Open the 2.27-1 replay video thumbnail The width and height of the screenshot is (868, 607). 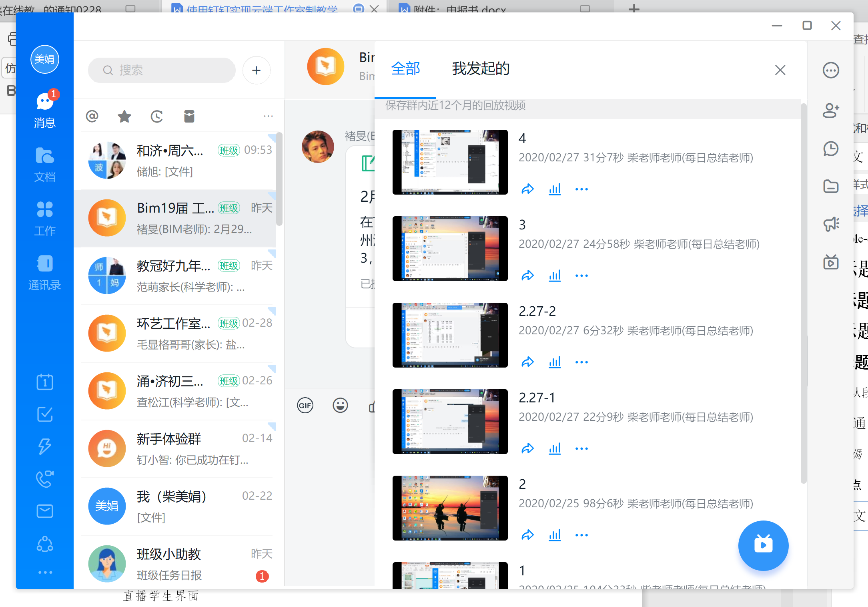click(x=450, y=421)
